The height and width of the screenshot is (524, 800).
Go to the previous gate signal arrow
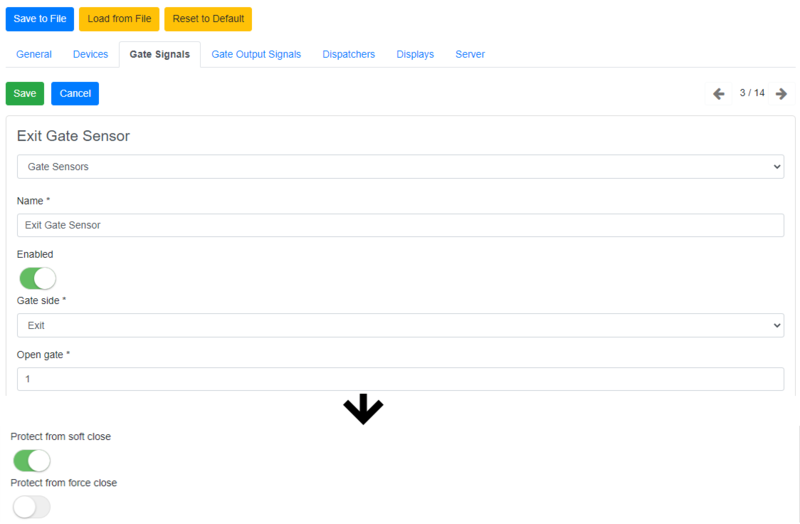click(718, 94)
